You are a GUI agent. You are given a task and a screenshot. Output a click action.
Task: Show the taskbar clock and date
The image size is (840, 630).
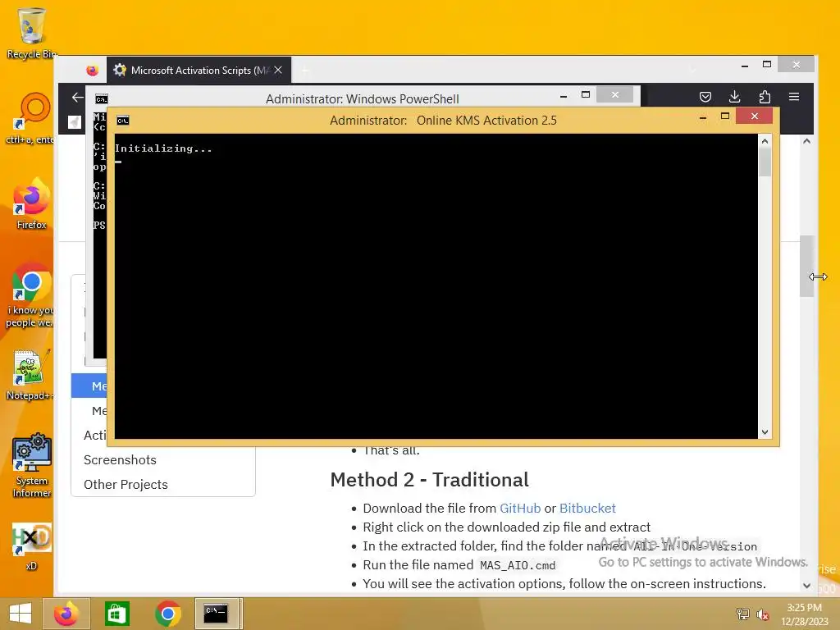[804, 614]
